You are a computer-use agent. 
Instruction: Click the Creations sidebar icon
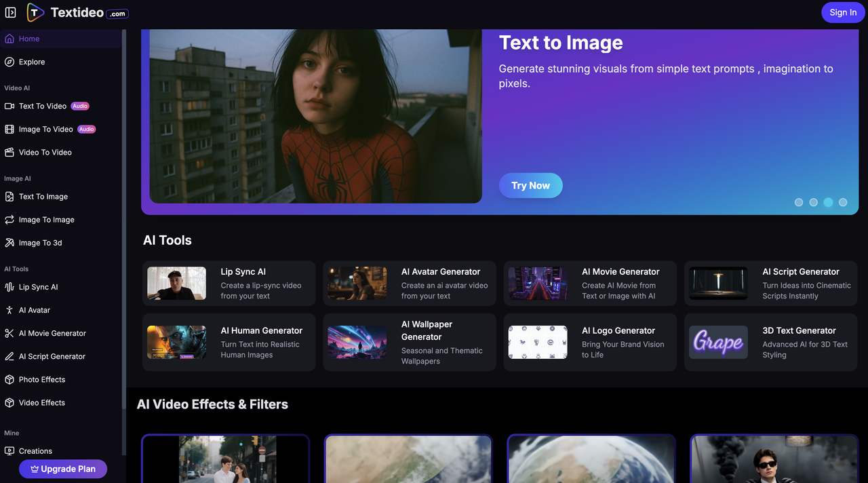[9, 451]
